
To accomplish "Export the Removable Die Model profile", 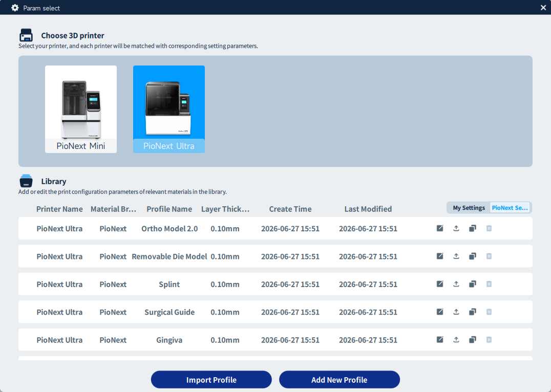I will pos(456,256).
